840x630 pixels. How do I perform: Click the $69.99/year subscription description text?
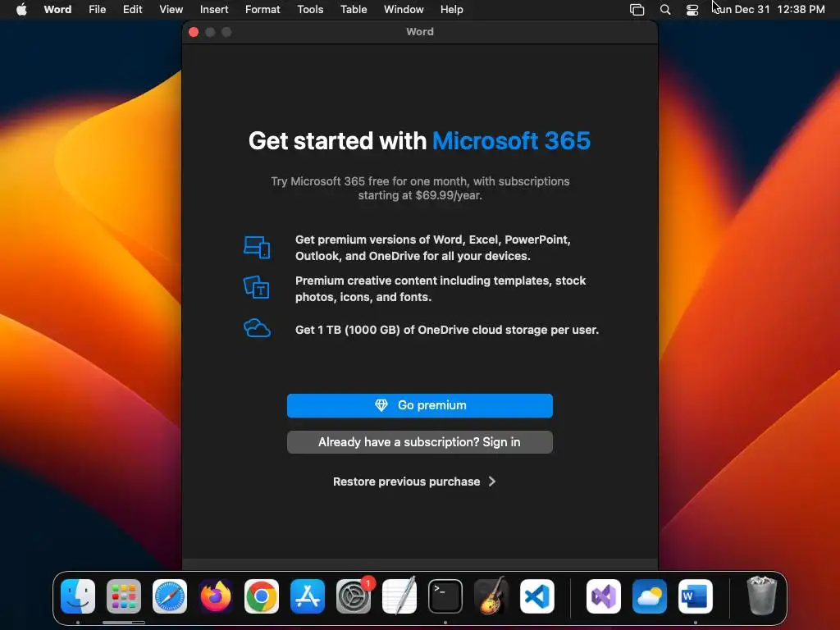tap(419, 188)
